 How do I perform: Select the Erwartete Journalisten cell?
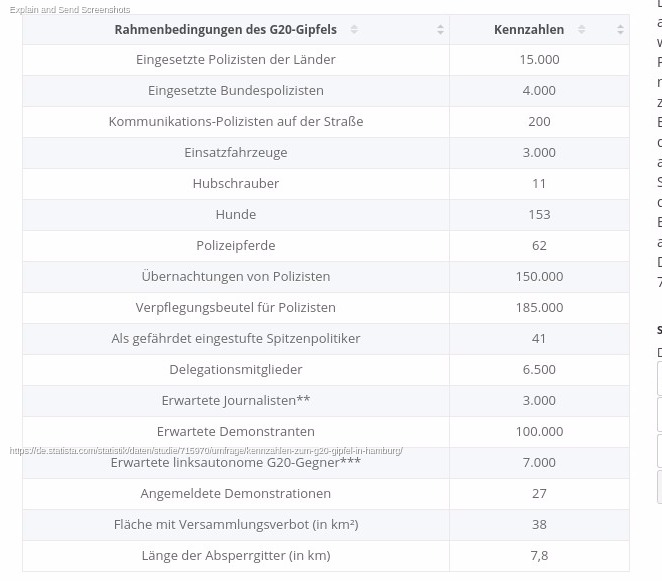pyautogui.click(x=236, y=401)
